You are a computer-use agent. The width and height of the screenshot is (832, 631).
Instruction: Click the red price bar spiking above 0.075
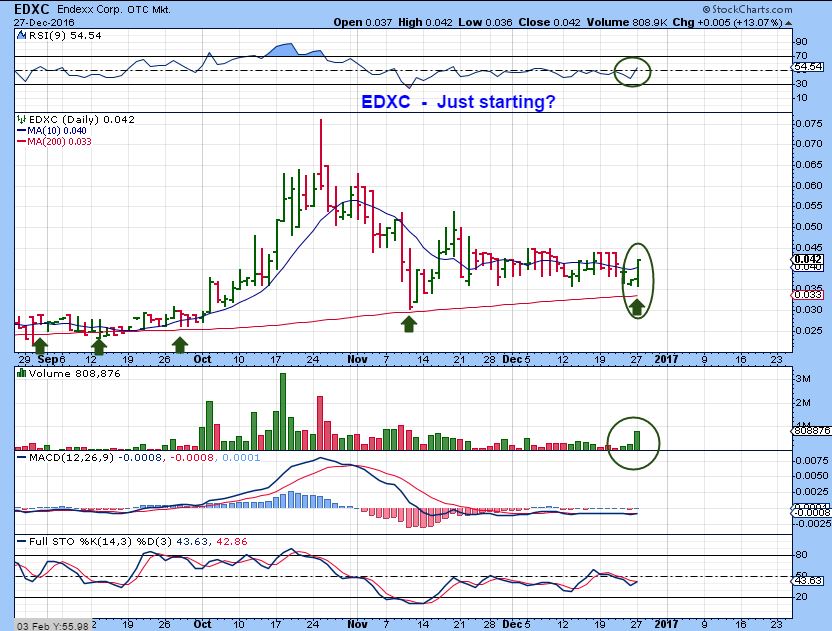[x=321, y=154]
